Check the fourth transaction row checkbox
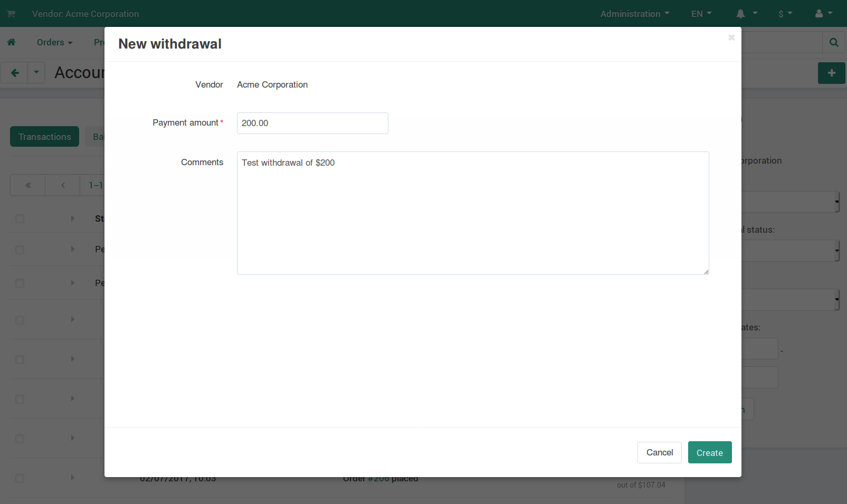Viewport: 847px width, 504px height. [20, 359]
